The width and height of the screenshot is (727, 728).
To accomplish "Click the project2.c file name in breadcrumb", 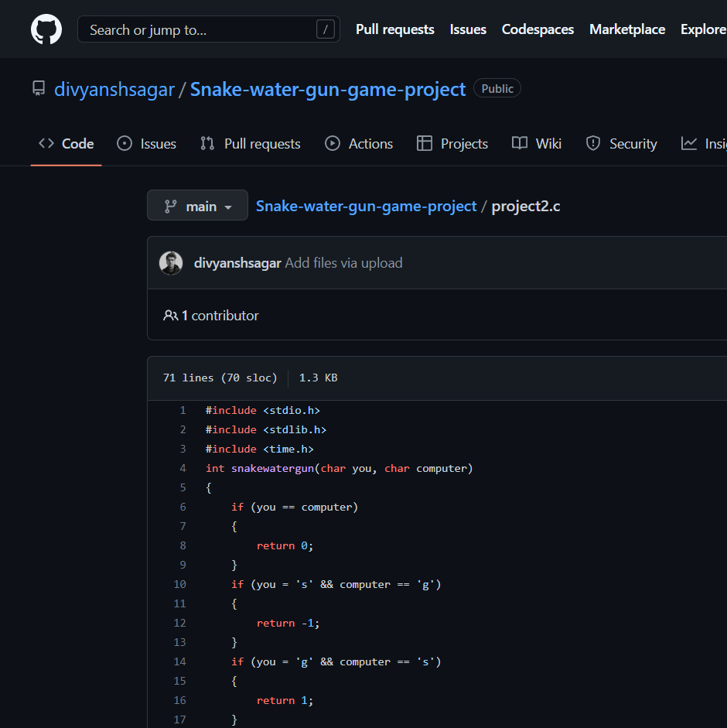I will 525,206.
